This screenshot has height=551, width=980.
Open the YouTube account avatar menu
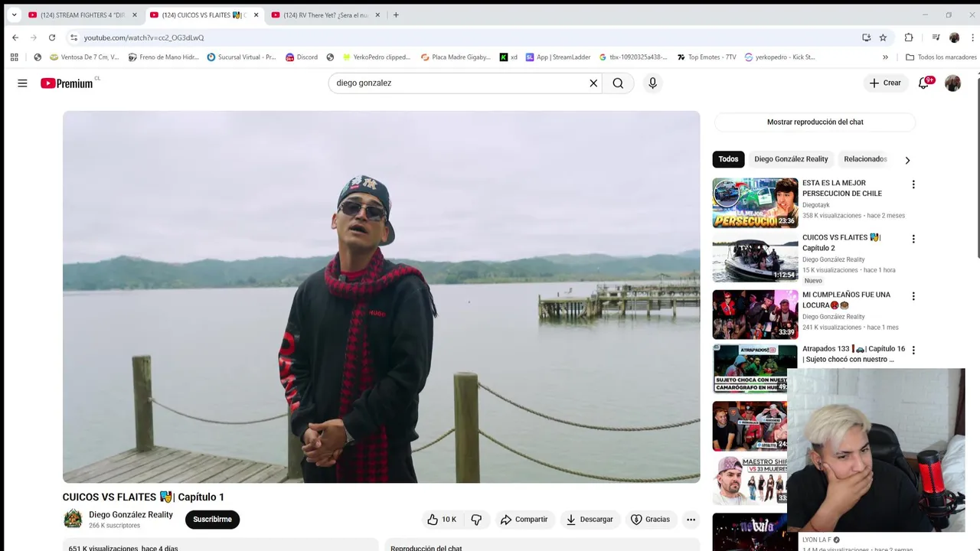pyautogui.click(x=952, y=83)
